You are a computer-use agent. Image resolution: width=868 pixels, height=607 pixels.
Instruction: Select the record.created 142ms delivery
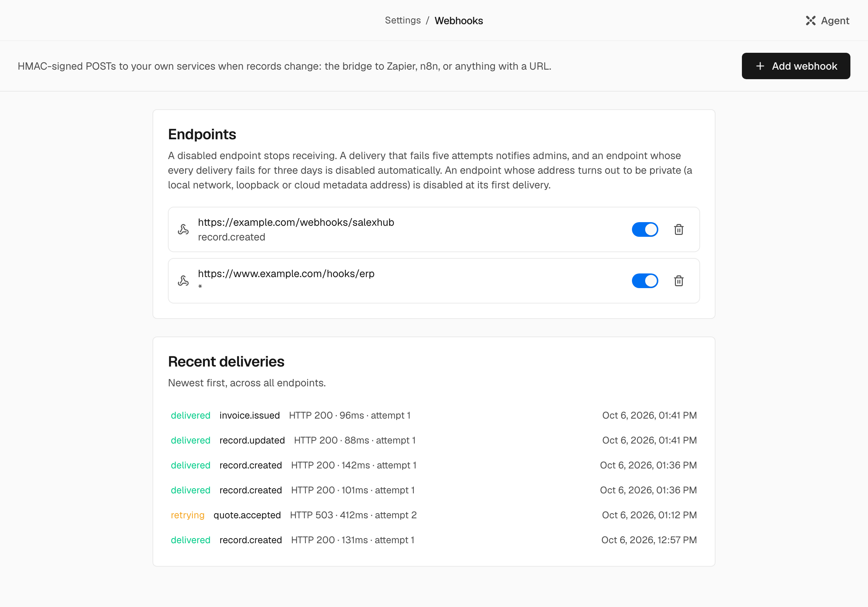click(434, 465)
